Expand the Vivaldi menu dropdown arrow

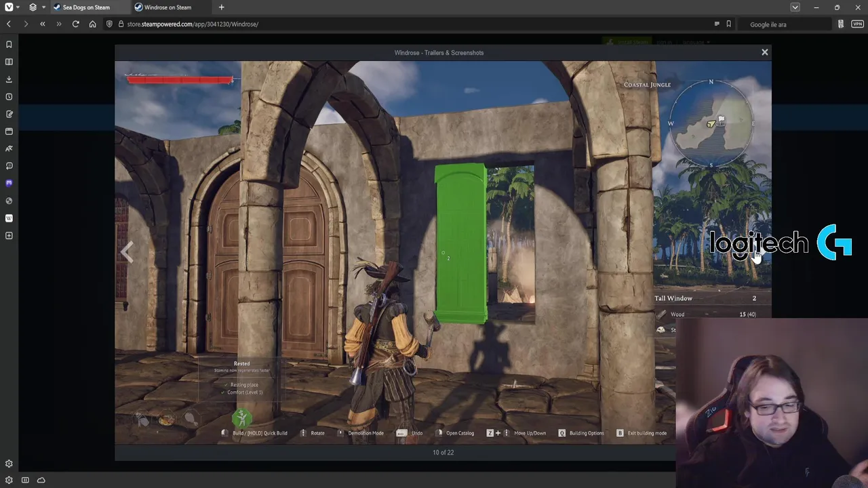(18, 7)
